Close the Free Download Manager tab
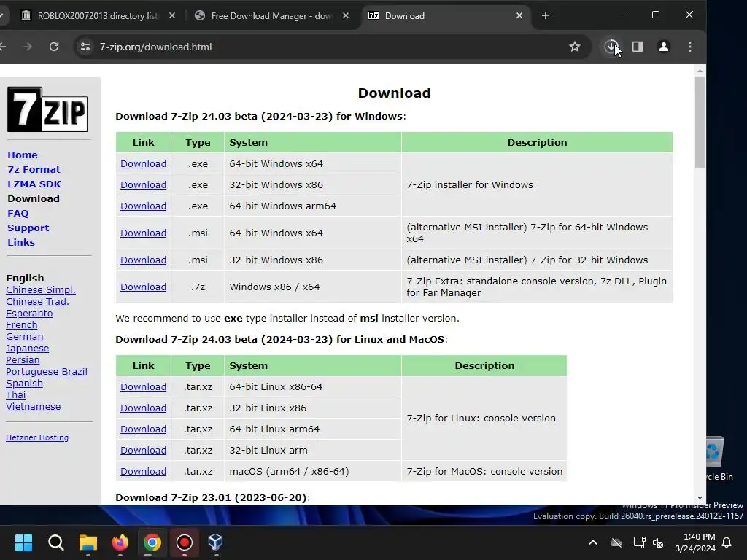 coord(346,16)
